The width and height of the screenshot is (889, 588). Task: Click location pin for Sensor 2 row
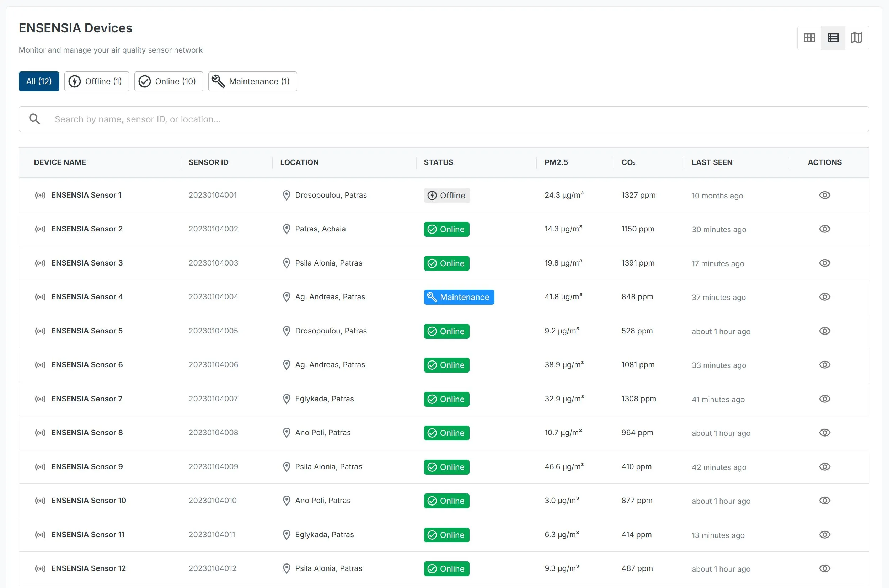[x=286, y=229]
